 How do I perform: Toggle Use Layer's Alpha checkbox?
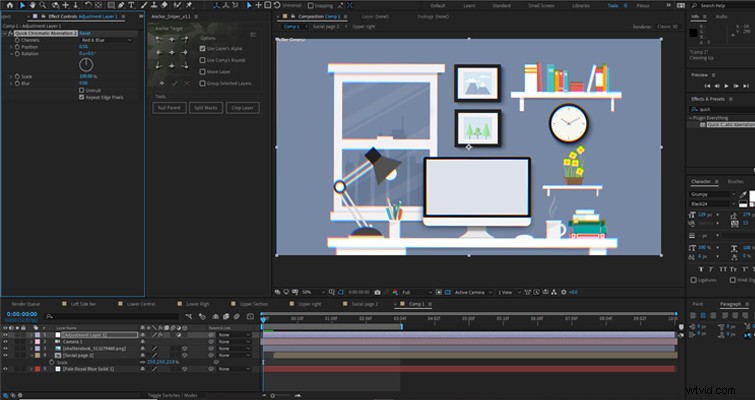click(x=203, y=49)
